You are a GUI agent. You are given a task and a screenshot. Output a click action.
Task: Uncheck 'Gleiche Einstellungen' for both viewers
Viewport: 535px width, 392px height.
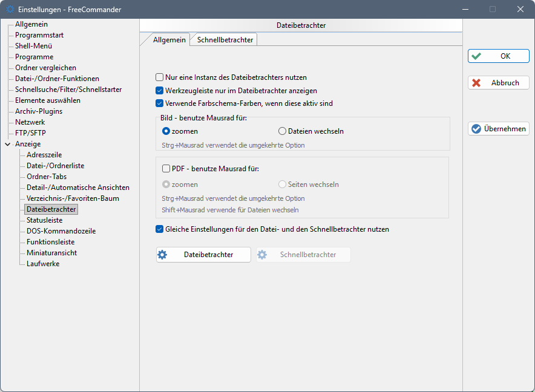160,229
